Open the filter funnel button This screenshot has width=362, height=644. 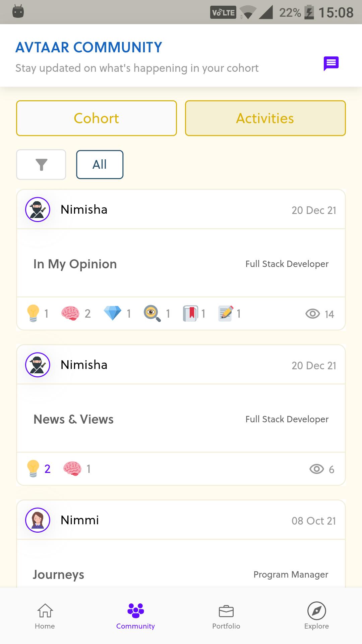[x=41, y=165]
